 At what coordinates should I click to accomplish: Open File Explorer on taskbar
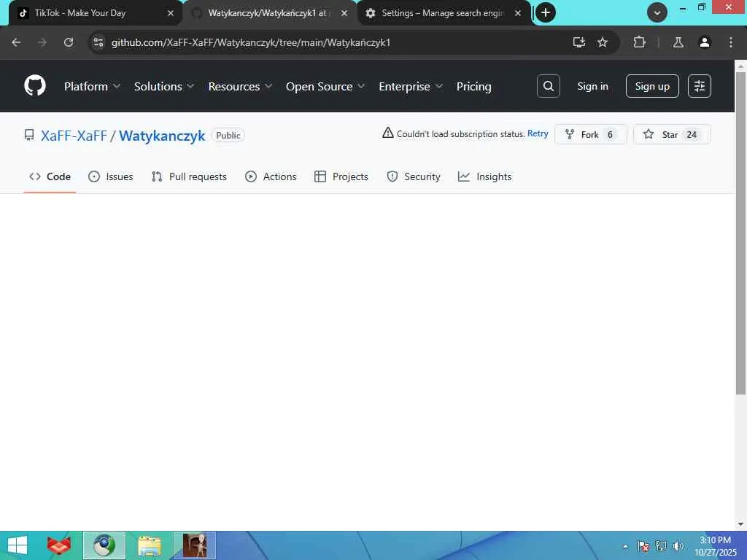coord(150,545)
